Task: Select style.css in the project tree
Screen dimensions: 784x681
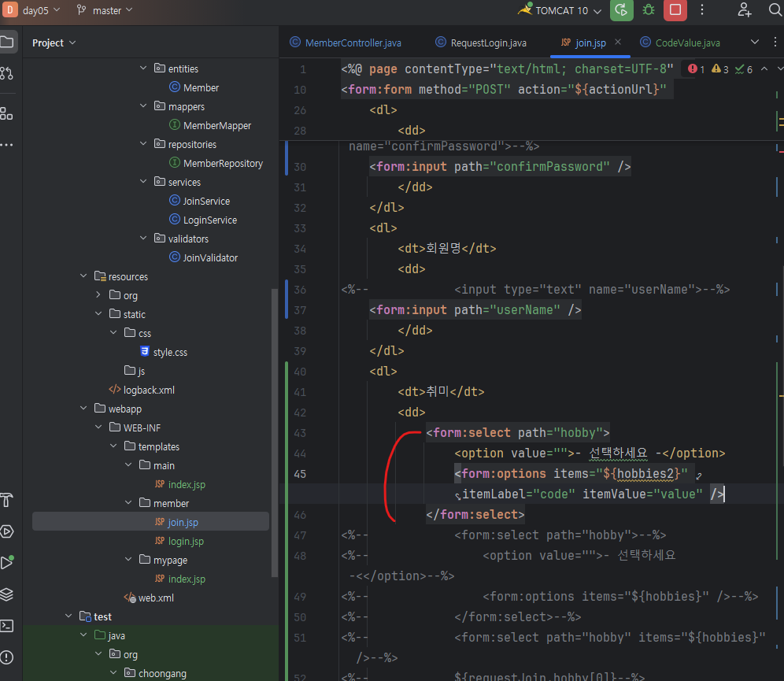Action: pos(164,352)
